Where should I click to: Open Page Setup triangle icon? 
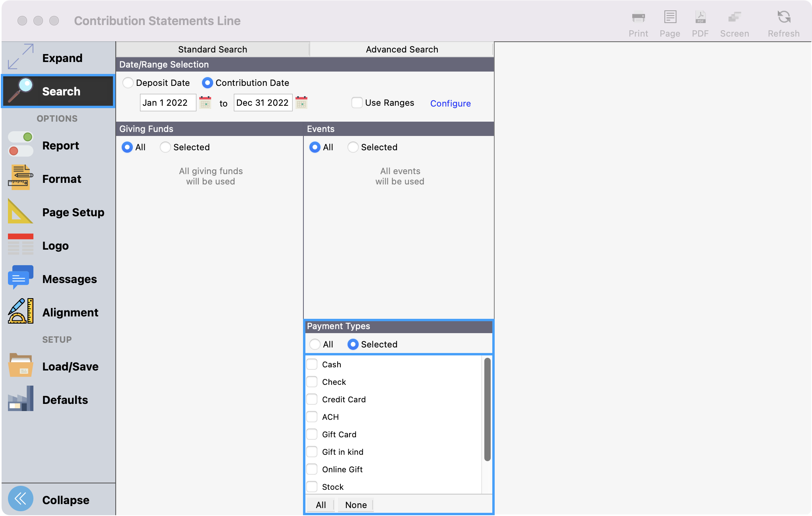[x=21, y=211]
